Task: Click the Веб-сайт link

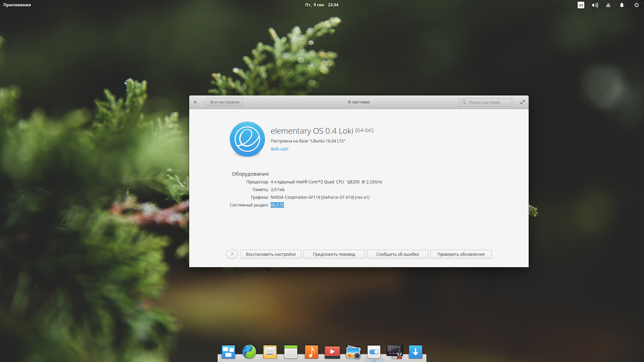Action: (280, 149)
